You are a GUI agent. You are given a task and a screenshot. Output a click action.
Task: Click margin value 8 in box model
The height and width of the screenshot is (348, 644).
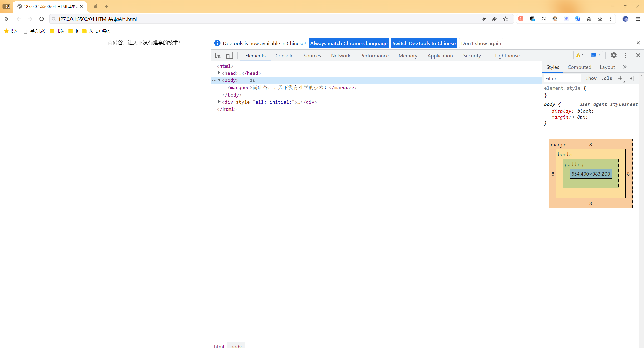coord(590,144)
